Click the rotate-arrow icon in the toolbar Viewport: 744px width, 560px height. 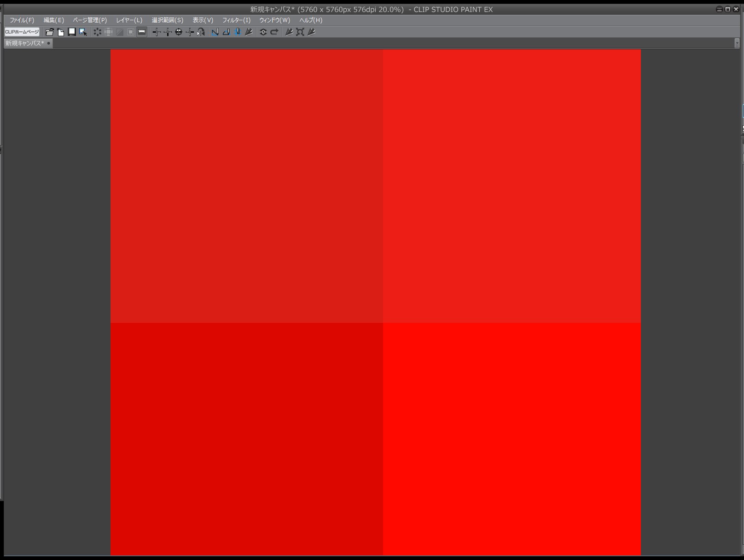tap(201, 32)
